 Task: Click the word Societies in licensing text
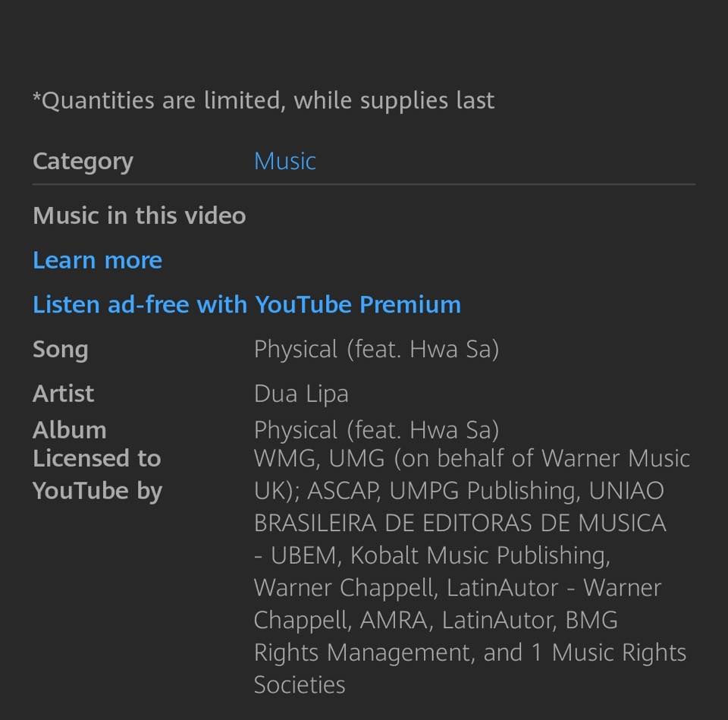click(300, 685)
